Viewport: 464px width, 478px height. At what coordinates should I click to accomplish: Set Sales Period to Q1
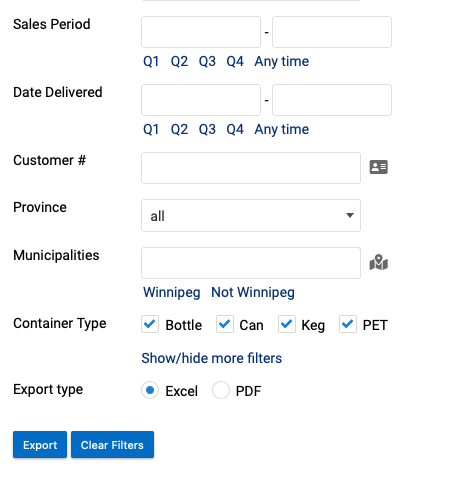click(151, 61)
